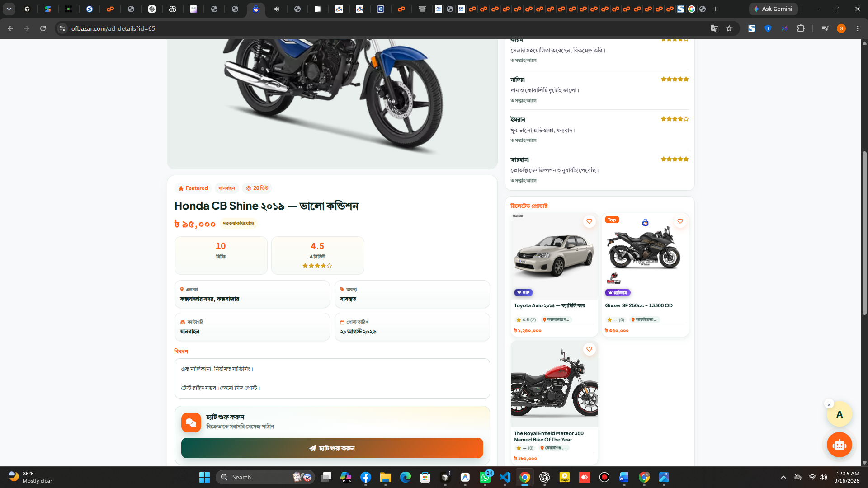Favorite the Gixxer SF 250cc card
The image size is (868, 488).
point(680,221)
